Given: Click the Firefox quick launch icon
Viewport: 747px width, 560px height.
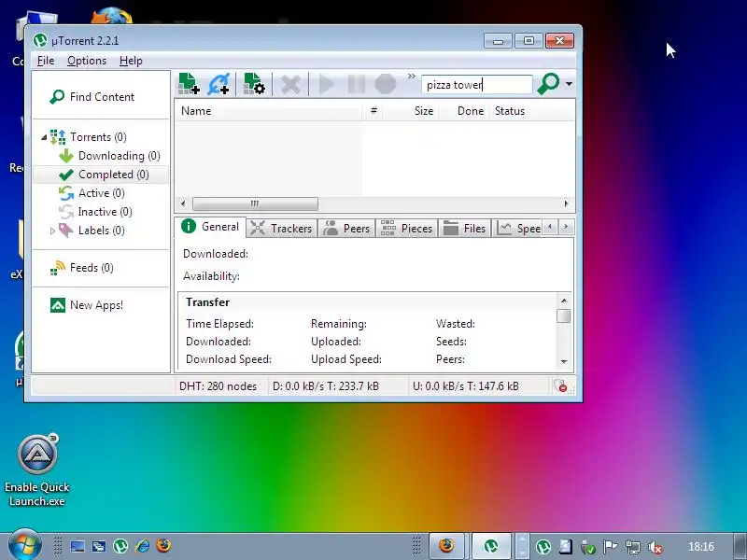Looking at the screenshot, I should [x=164, y=546].
